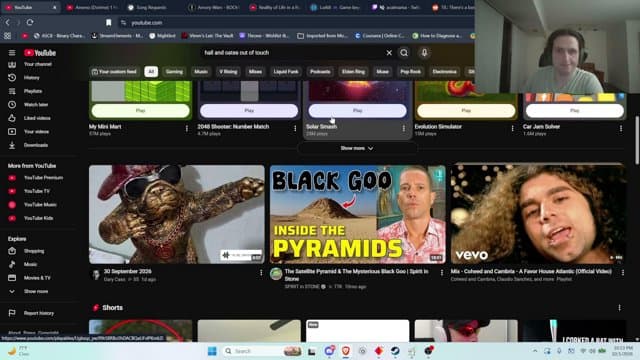Screen dimensions: 640x360
Task: Open Steam from the taskbar
Action: coord(395,351)
